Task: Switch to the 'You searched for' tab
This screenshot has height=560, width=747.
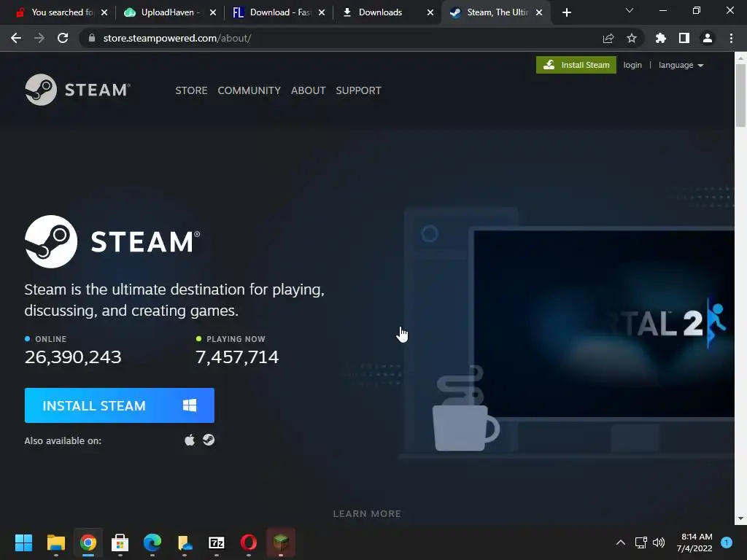Action: coord(62,12)
